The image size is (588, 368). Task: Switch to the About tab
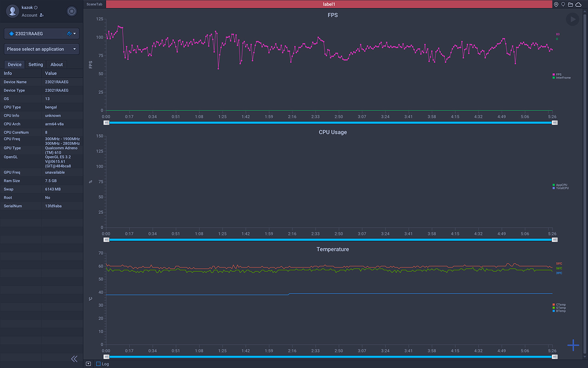pyautogui.click(x=57, y=64)
